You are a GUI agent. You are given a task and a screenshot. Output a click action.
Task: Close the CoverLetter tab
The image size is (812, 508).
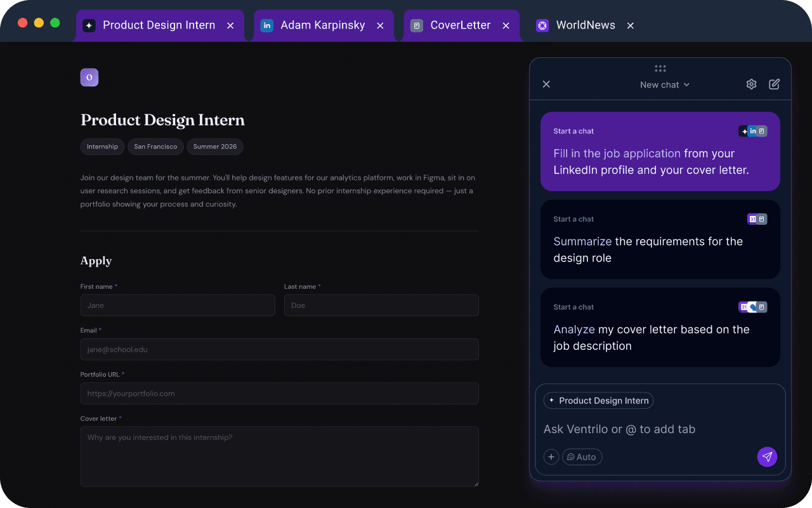click(506, 25)
